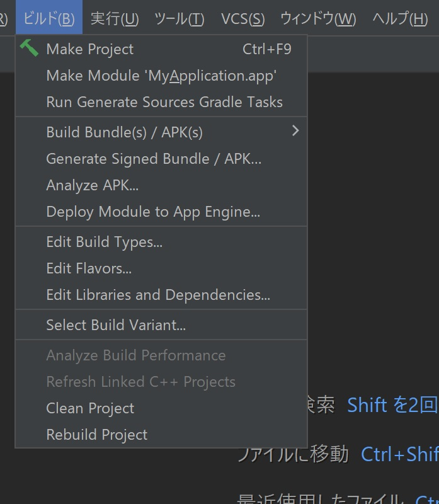Viewport: 439px width, 504px height.
Task: Open the 実行(U) menu
Action: coord(115,18)
